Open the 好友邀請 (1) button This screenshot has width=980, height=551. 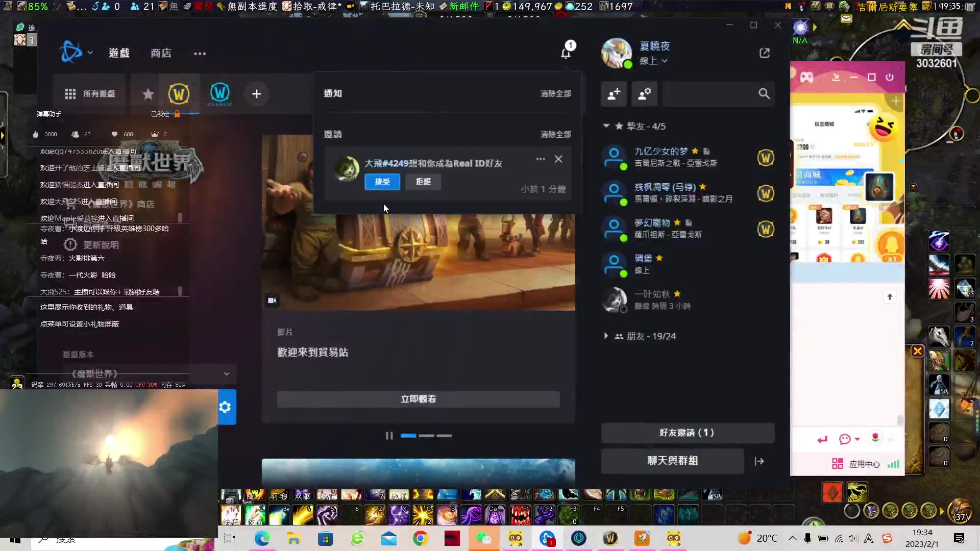[x=688, y=433]
